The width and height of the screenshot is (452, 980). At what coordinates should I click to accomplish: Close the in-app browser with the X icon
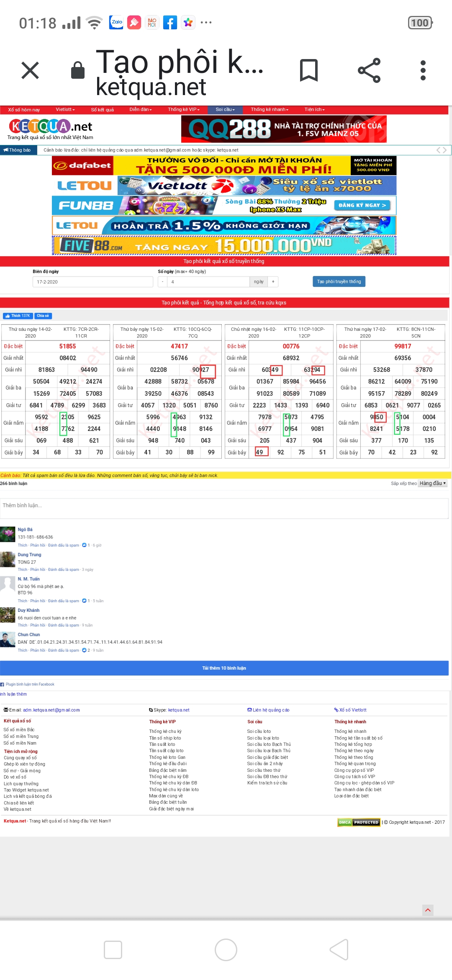(30, 70)
